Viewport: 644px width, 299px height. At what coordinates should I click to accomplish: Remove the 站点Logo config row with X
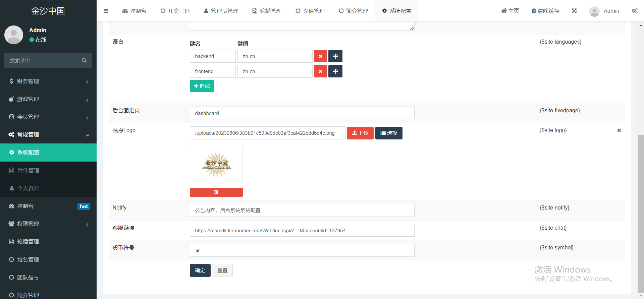[619, 130]
